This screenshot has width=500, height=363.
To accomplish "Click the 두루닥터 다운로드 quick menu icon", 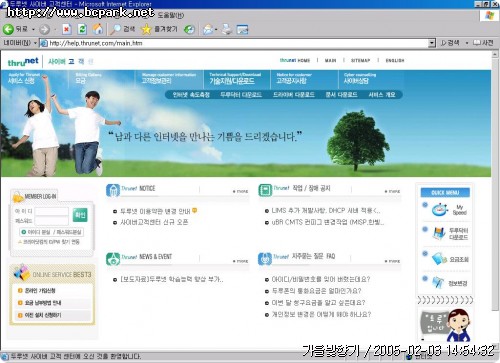I will click(439, 233).
